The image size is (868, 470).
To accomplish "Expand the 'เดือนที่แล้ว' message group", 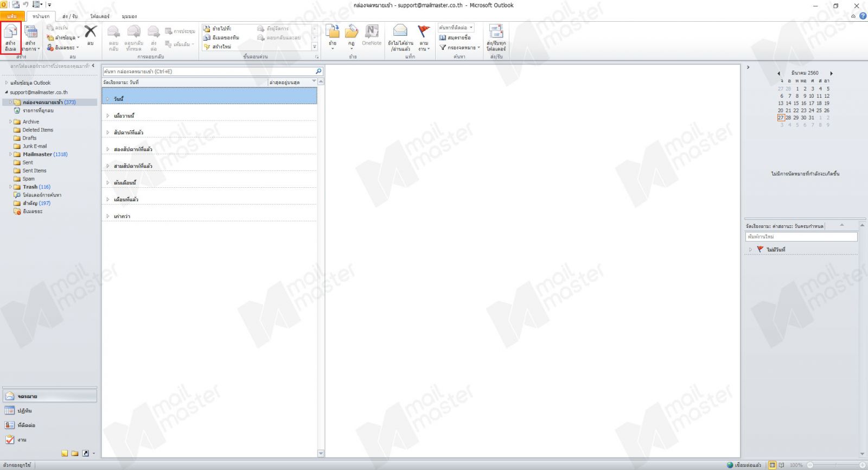I will tap(108, 199).
